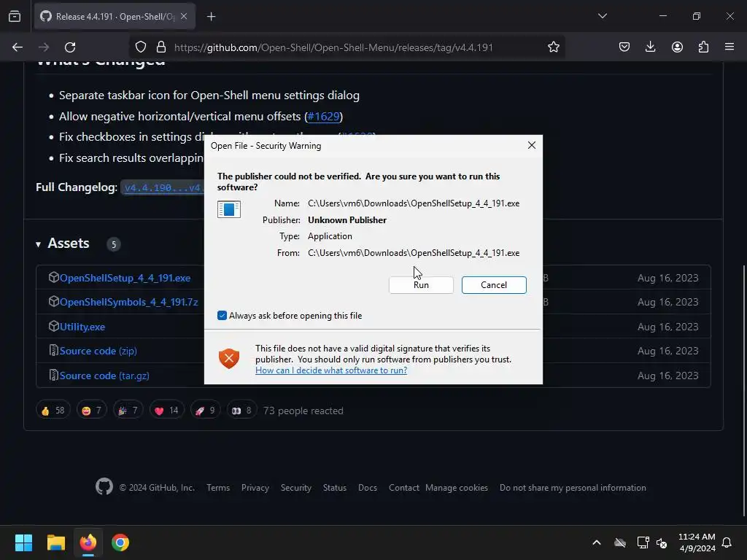Click the browser forward arrow

43,47
